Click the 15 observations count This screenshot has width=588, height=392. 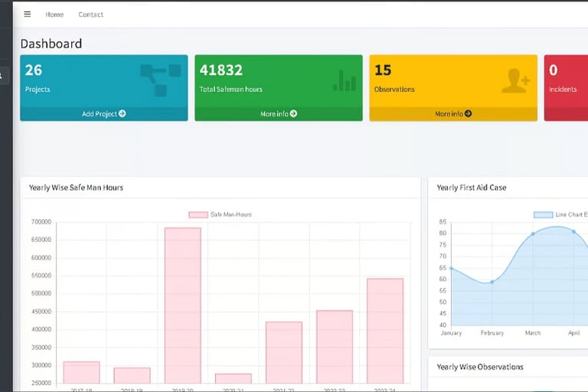pos(383,70)
